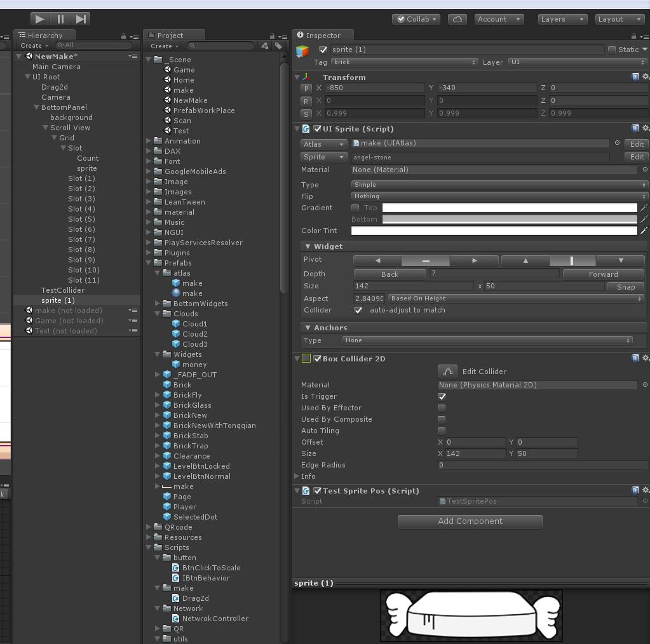Viewport: 650px width, 644px height.
Task: Open the Flip dropdown showing Nothing
Action: 499,196
